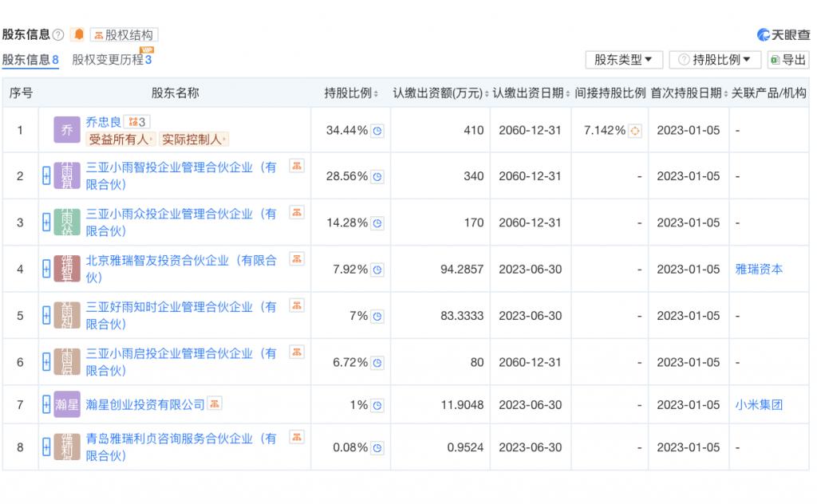Click the avatar icon of 乔忠良
Image resolution: width=817 pixels, height=504 pixels.
click(x=67, y=130)
